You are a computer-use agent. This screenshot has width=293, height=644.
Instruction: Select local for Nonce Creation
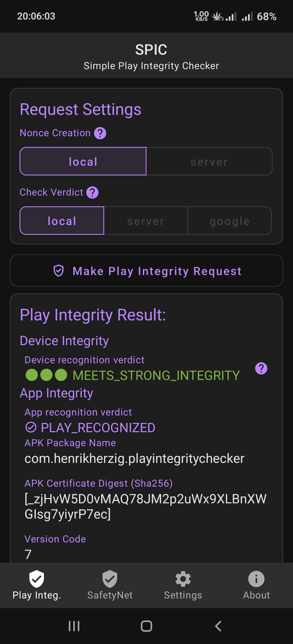point(83,161)
